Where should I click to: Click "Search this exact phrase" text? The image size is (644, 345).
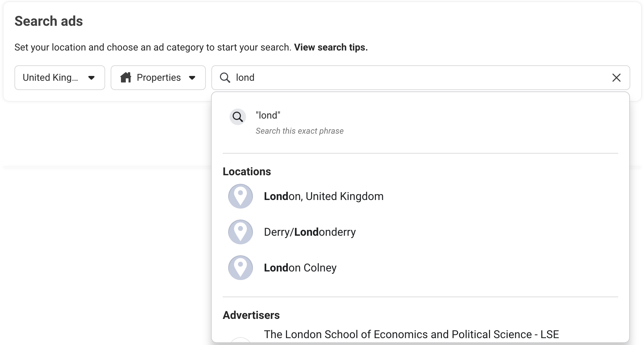300,131
